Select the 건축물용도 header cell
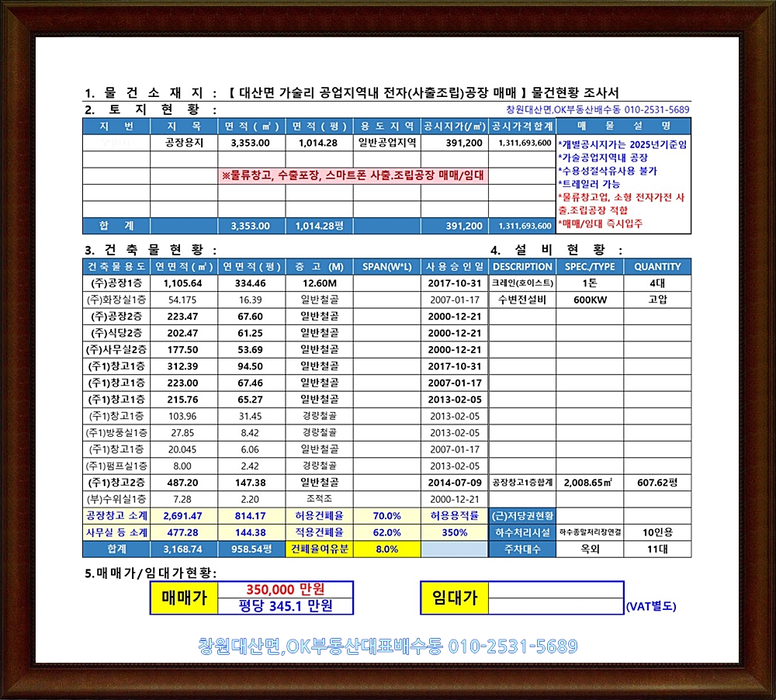The height and width of the screenshot is (700, 776). pos(116,266)
